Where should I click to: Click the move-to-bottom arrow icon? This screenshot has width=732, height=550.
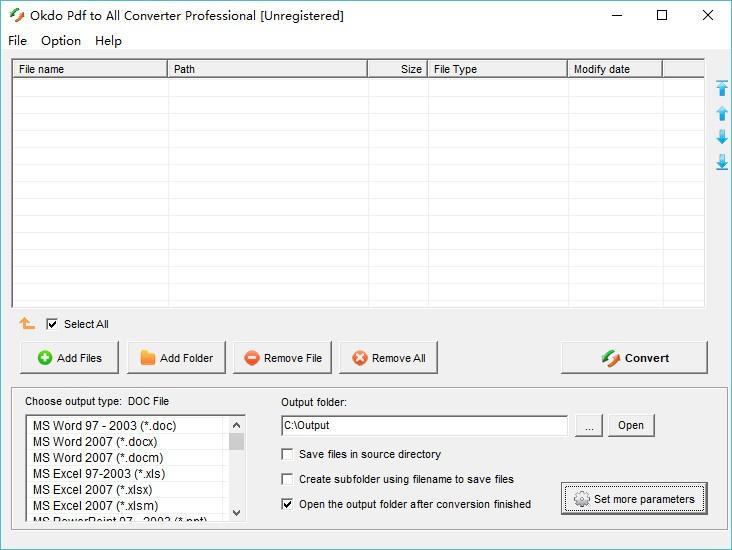coord(722,162)
